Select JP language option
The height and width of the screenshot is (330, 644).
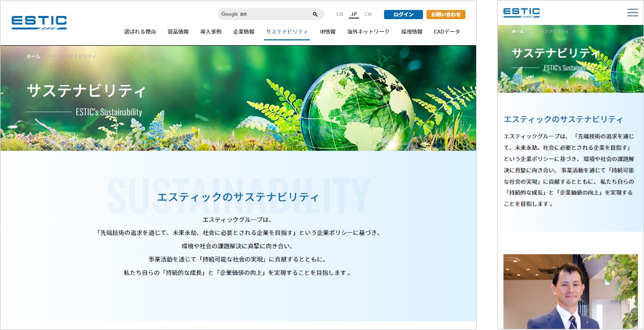click(x=354, y=14)
